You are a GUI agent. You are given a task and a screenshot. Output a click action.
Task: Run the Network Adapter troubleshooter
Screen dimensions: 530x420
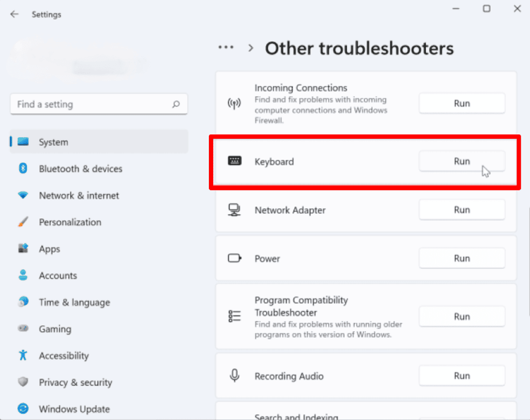pyautogui.click(x=462, y=210)
